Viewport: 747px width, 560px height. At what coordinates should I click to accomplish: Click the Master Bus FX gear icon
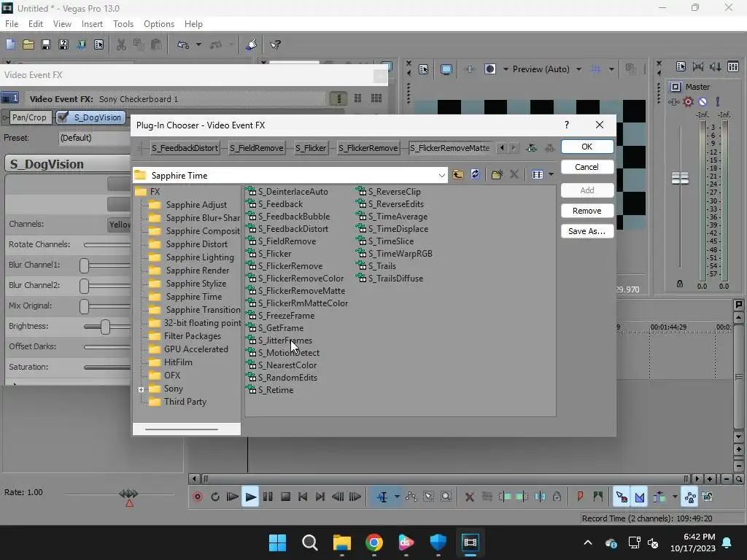tap(688, 101)
